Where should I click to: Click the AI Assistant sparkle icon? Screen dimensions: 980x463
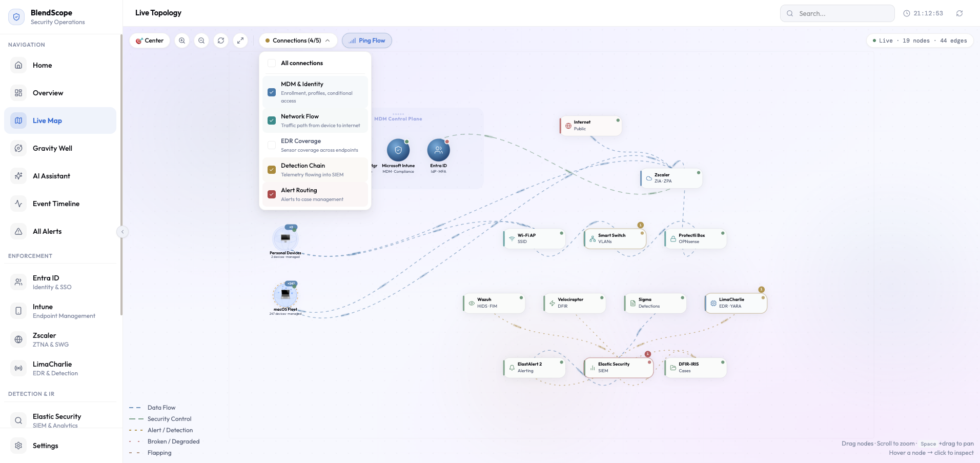click(x=18, y=176)
